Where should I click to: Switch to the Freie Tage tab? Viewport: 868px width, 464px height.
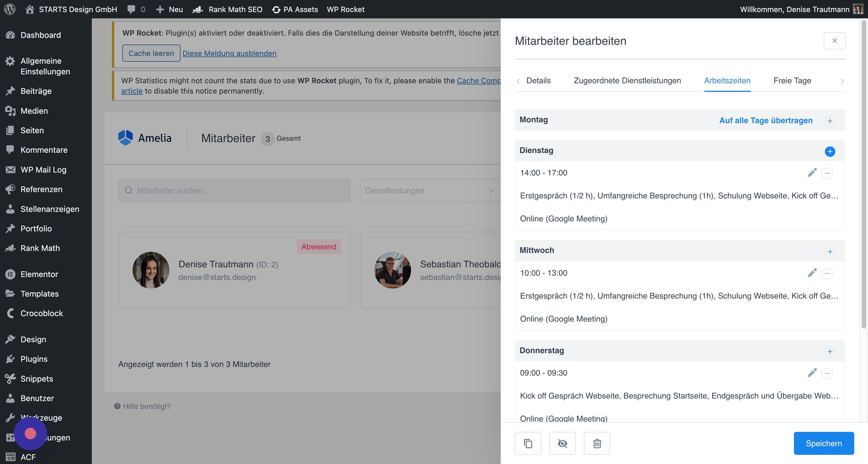tap(792, 80)
